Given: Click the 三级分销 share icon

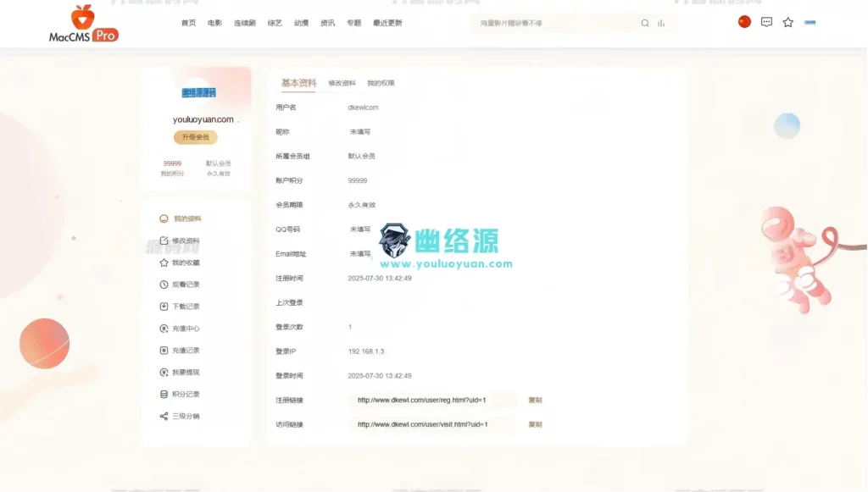Looking at the screenshot, I should pos(164,417).
